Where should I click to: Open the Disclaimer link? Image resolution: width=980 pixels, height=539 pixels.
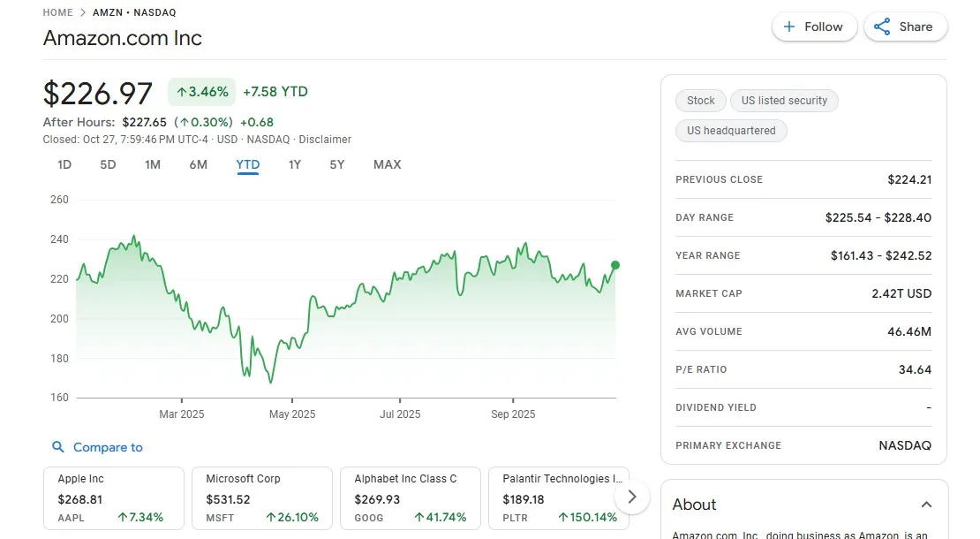coord(325,139)
